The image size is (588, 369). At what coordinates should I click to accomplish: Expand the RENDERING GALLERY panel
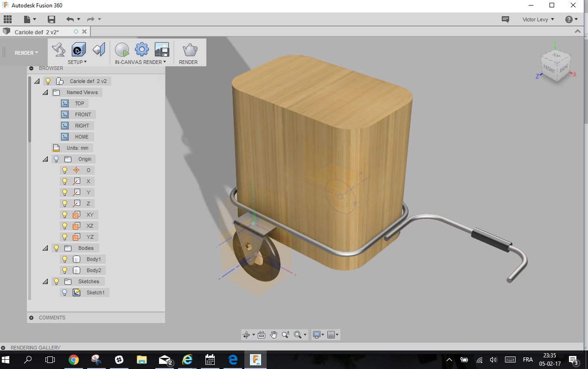[x=3, y=348]
